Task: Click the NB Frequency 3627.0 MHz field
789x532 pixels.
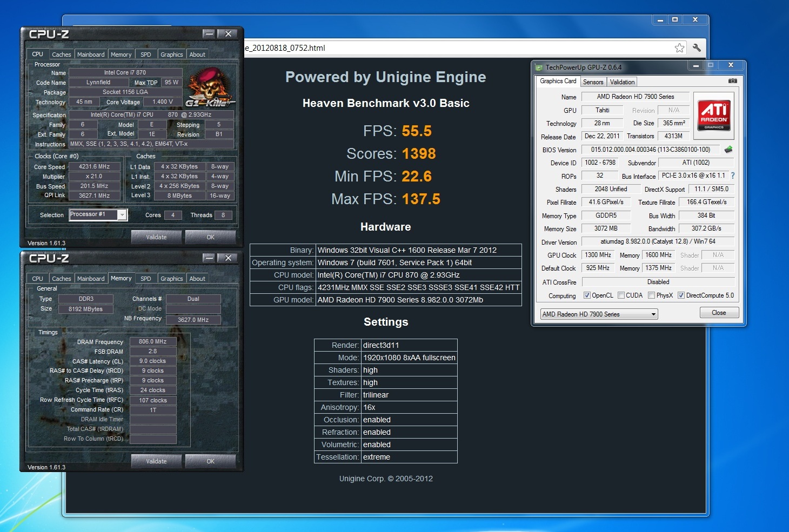Action: click(x=193, y=320)
